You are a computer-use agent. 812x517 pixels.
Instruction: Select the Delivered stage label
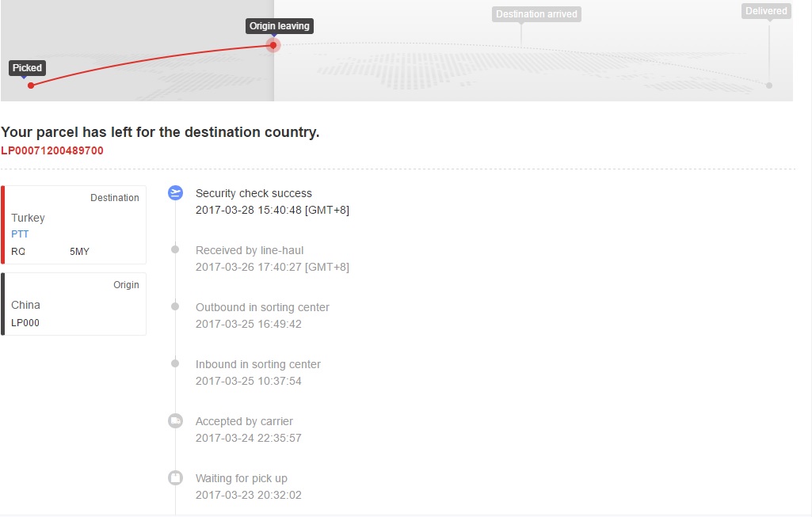click(x=766, y=11)
